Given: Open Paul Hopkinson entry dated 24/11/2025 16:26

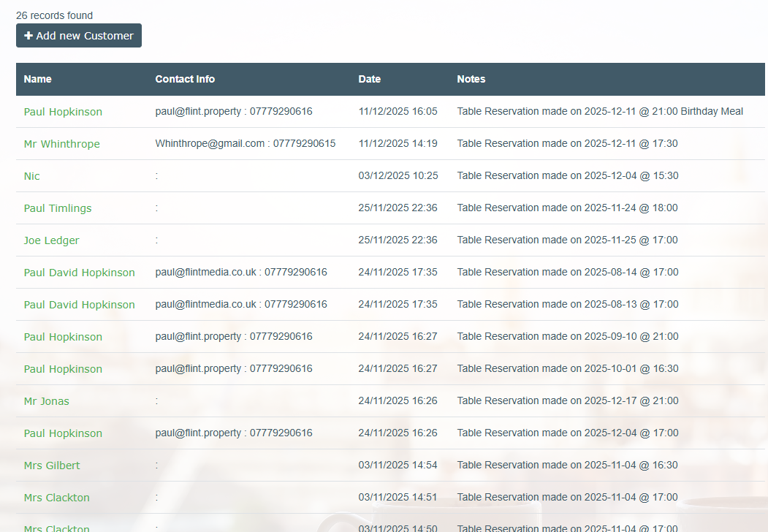Looking at the screenshot, I should (x=63, y=433).
